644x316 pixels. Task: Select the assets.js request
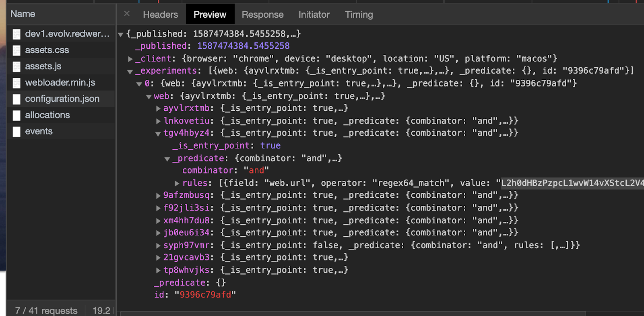coord(61,66)
